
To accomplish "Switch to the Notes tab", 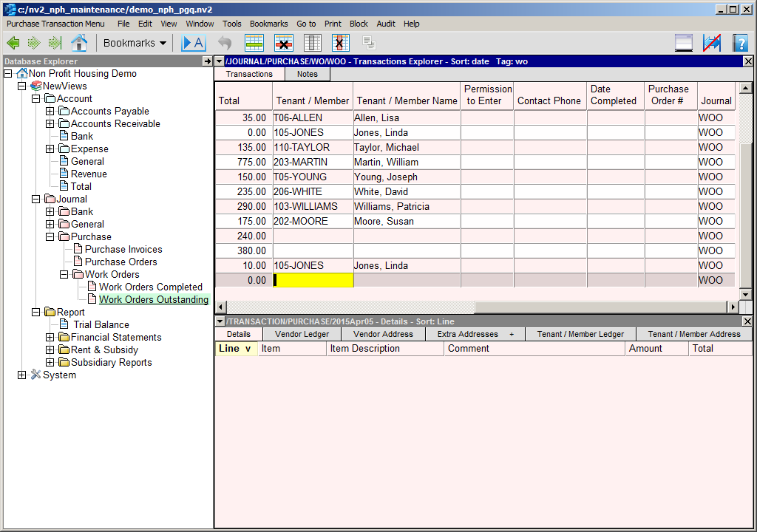I will pyautogui.click(x=307, y=74).
